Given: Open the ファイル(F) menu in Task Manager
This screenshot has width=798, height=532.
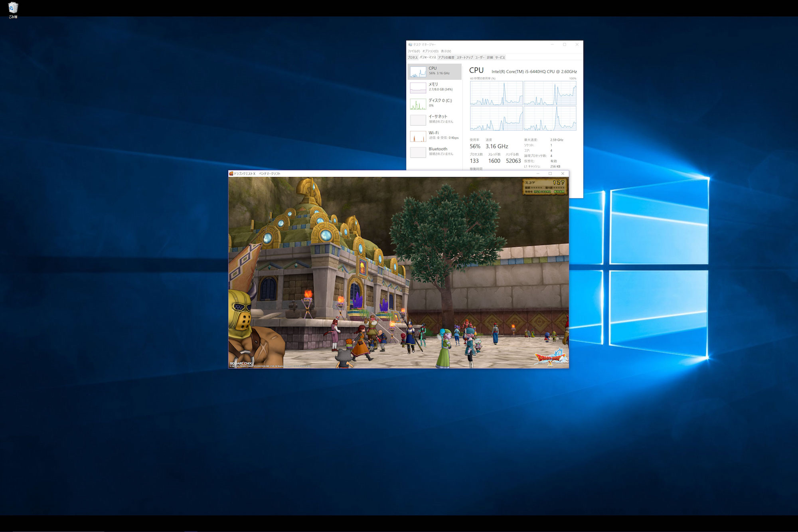Looking at the screenshot, I should (x=413, y=51).
